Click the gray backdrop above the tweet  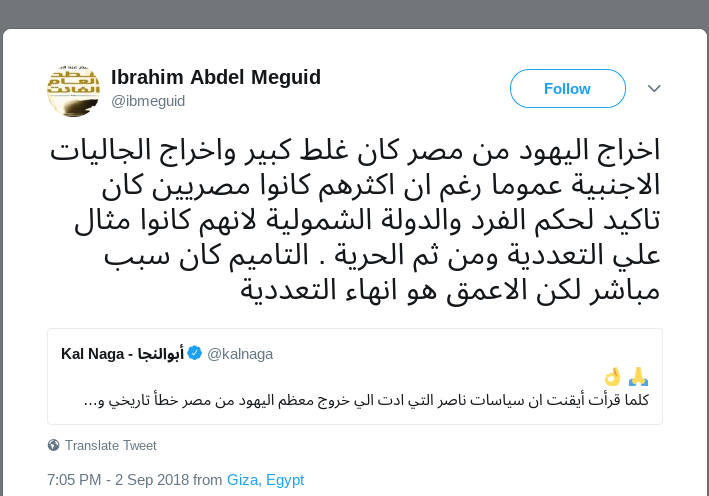click(x=354, y=12)
